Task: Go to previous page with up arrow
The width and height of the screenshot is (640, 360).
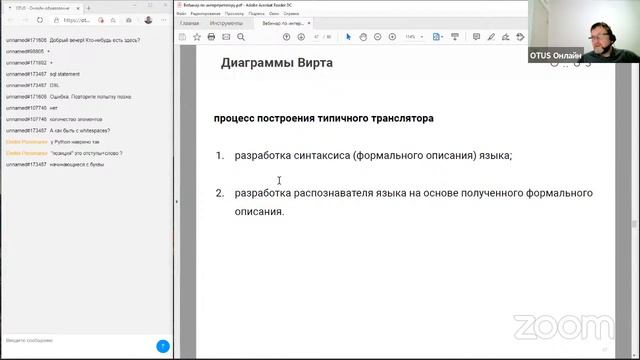Action: (287, 37)
